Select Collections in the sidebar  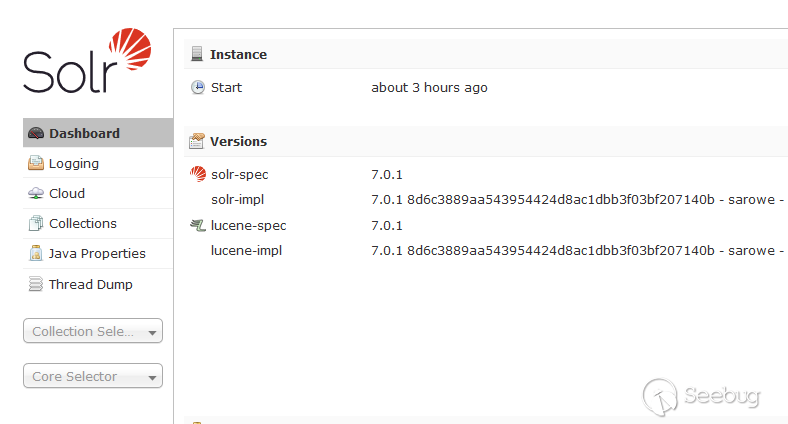click(x=83, y=224)
